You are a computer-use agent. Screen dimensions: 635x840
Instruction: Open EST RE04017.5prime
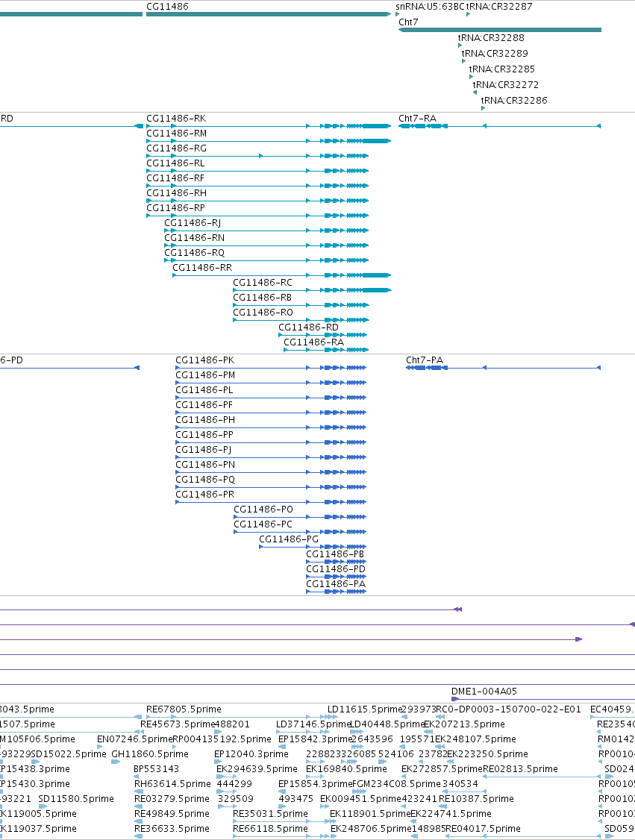pos(483,829)
